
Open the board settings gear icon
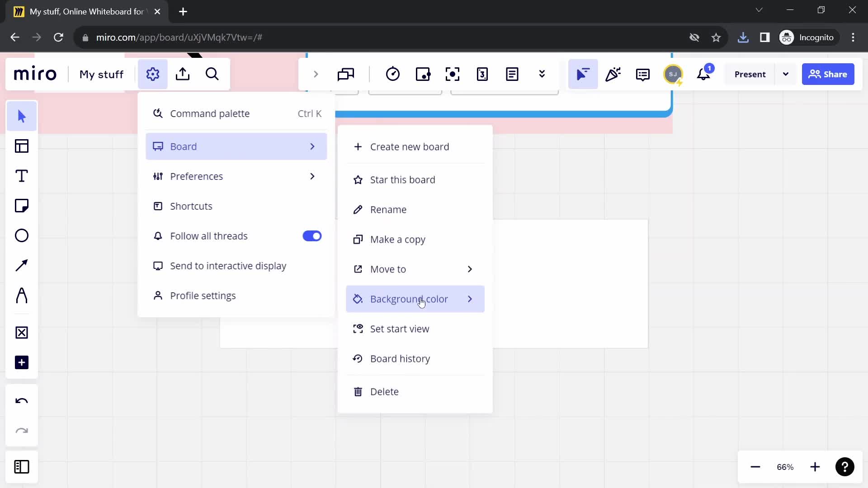(x=153, y=74)
